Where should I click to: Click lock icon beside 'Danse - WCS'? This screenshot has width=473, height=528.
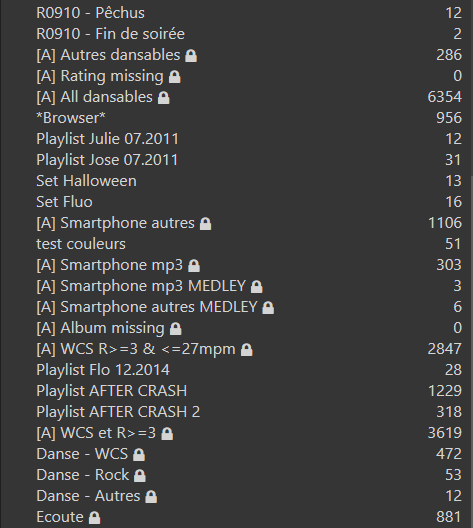click(139, 455)
